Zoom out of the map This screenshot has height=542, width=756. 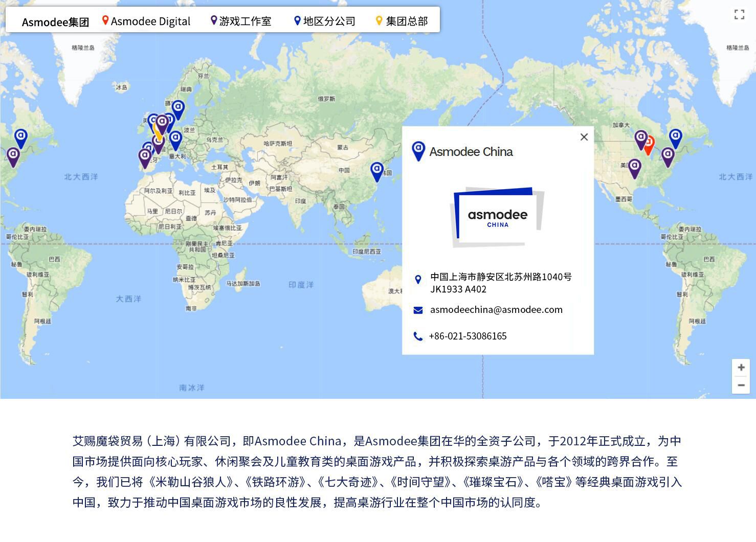coord(741,385)
